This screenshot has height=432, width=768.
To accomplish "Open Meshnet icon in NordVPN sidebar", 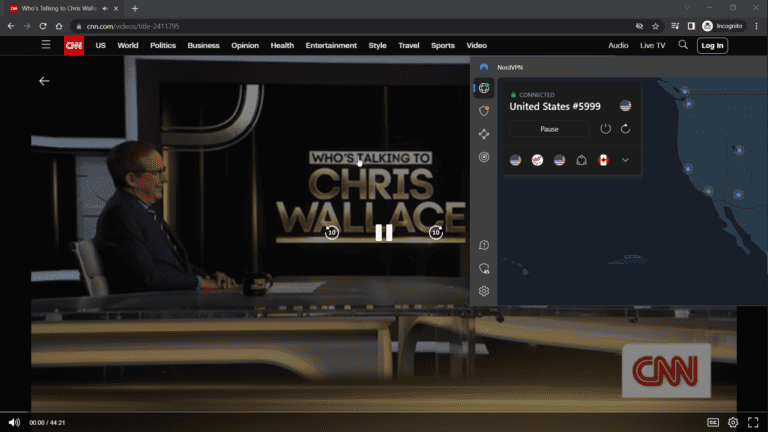I will click(x=484, y=134).
